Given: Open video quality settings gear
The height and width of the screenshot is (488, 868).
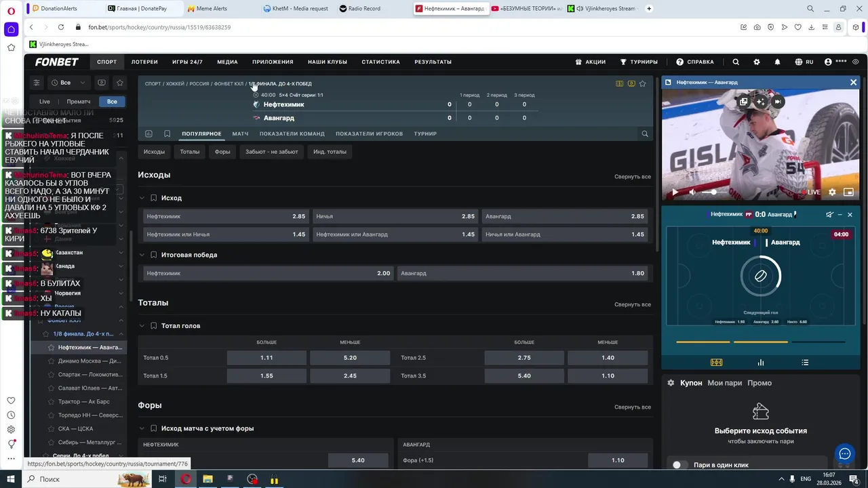Looking at the screenshot, I should pyautogui.click(x=832, y=192).
